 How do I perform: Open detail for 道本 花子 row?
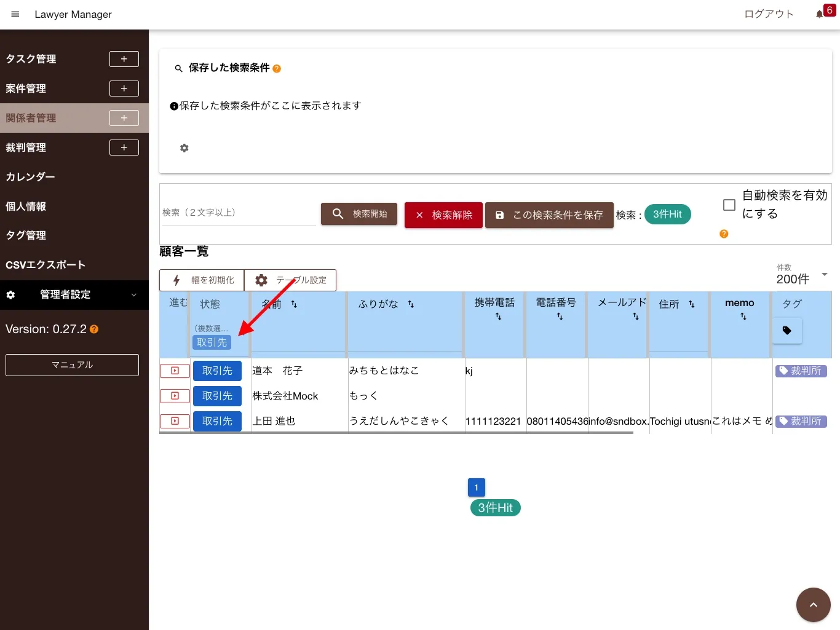pyautogui.click(x=175, y=371)
